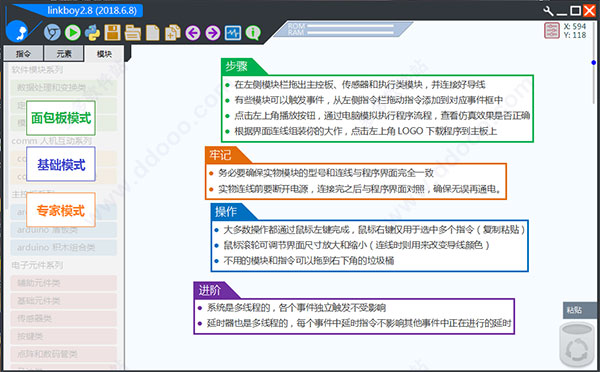Open 点阵和数码管类 module category
The height and width of the screenshot is (372, 600).
coord(64,354)
